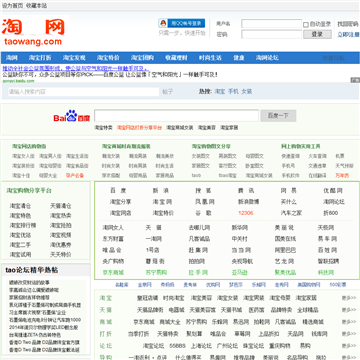The height and width of the screenshot is (360, 360).
Task: Click the 腾 讯 link
Action: pos(246,191)
